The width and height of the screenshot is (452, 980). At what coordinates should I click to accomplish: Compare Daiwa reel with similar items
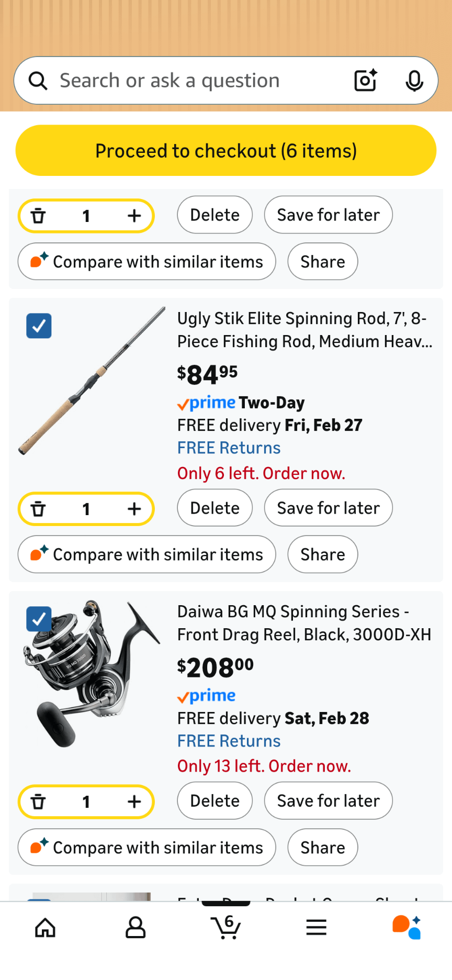point(147,848)
